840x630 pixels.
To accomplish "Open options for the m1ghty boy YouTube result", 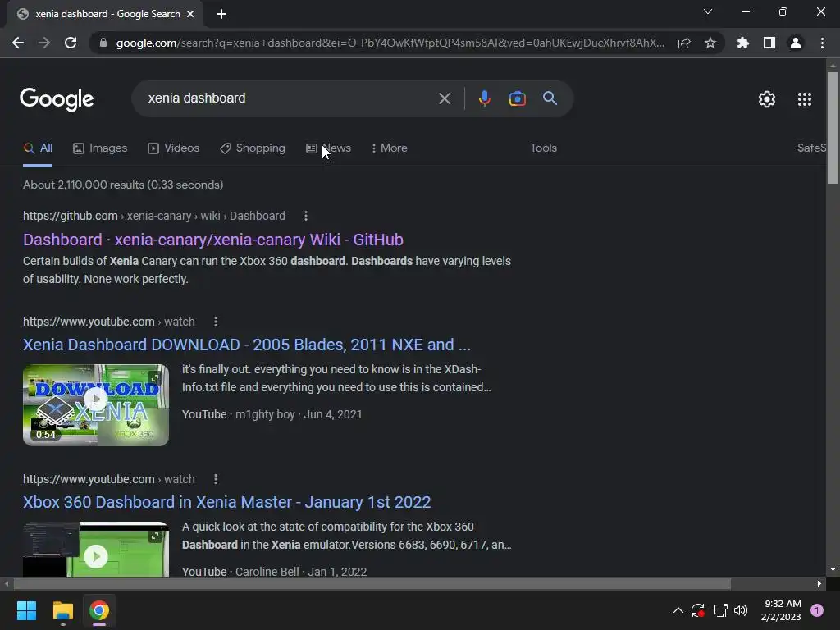I will coord(216,322).
